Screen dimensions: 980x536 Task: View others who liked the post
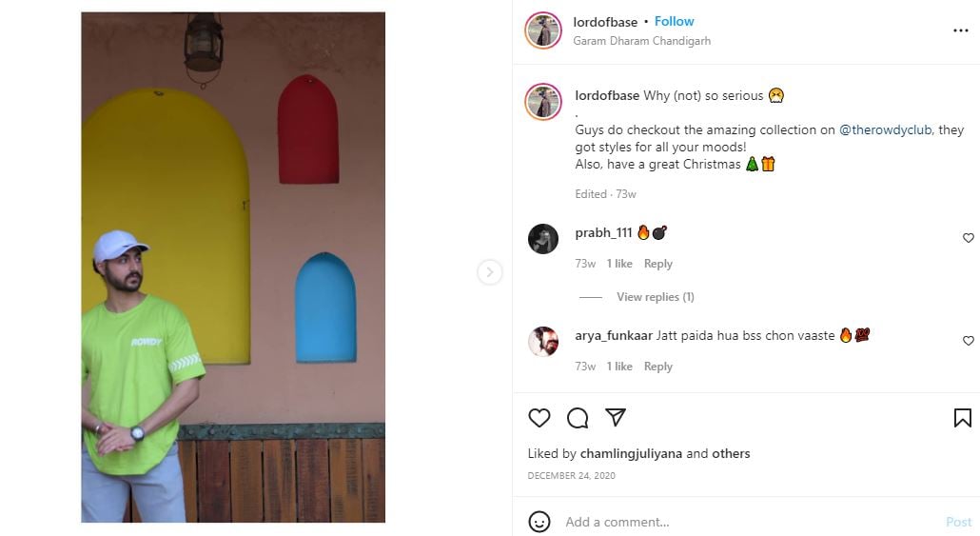[x=731, y=454]
